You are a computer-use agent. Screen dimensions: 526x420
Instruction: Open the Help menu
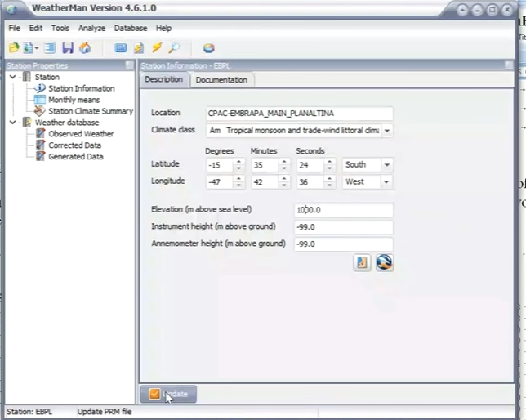click(x=163, y=29)
